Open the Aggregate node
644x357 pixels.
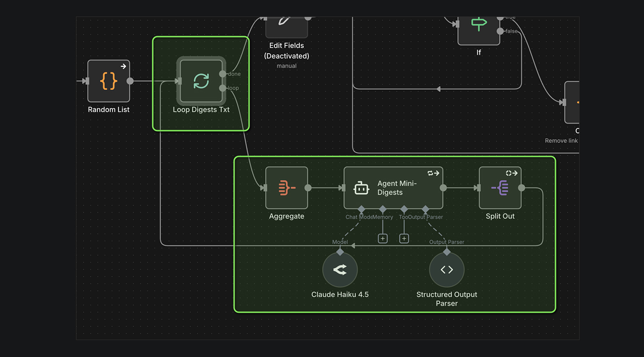coord(286,188)
